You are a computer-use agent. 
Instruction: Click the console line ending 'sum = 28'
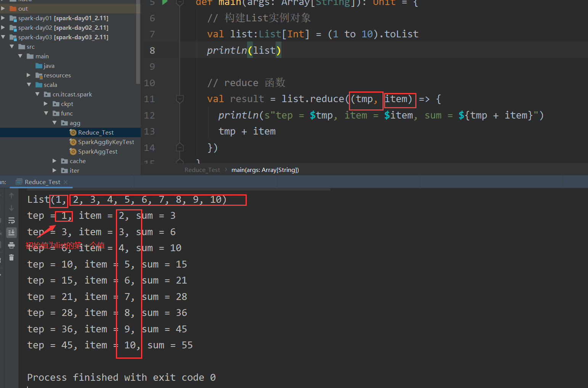[107, 297]
